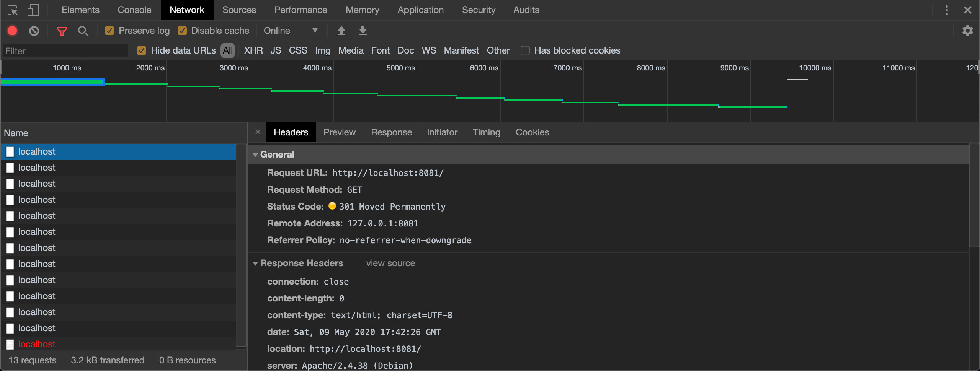Open the Response tab of request
Screen dimensions: 980x371
pos(391,132)
